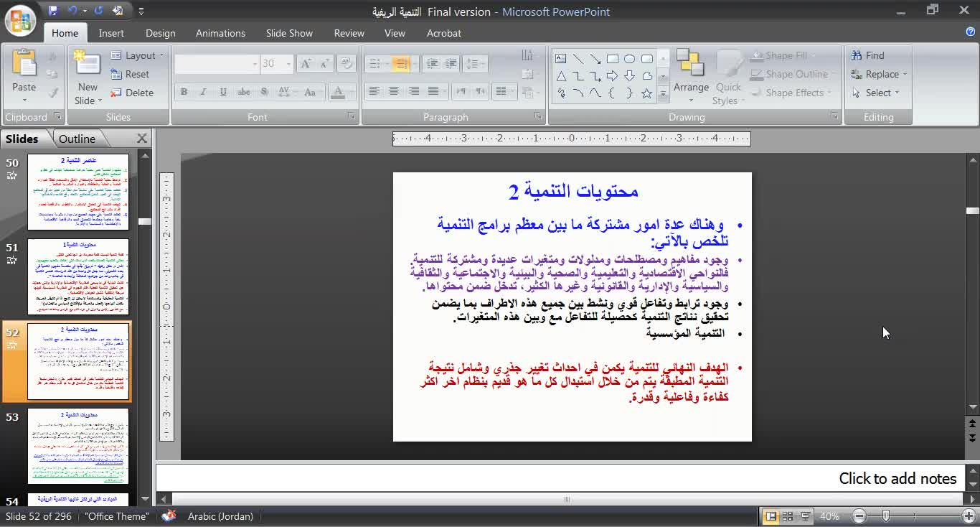Click the 40% zoom level
This screenshot has width=980, height=527.
[x=829, y=516]
